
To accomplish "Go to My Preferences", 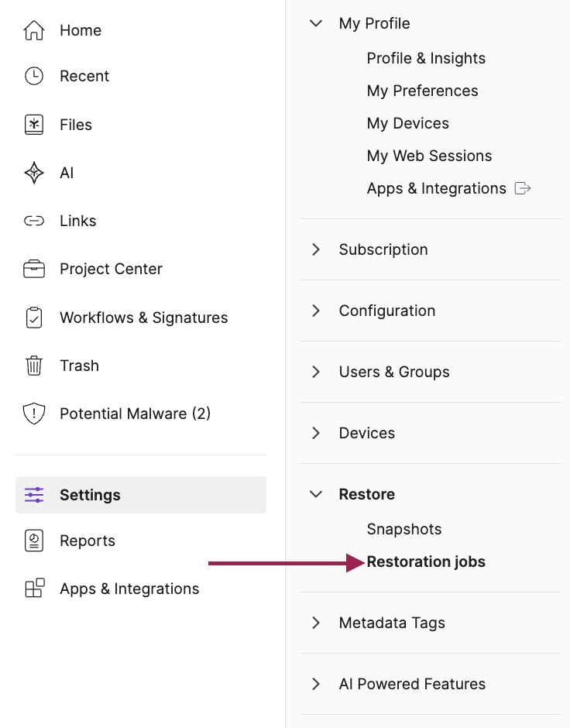I will tap(422, 91).
